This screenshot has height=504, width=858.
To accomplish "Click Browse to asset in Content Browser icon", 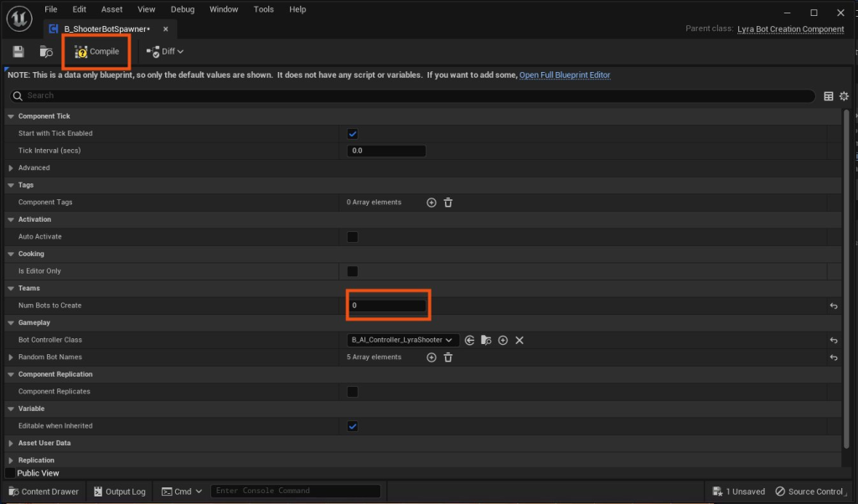I will point(47,51).
